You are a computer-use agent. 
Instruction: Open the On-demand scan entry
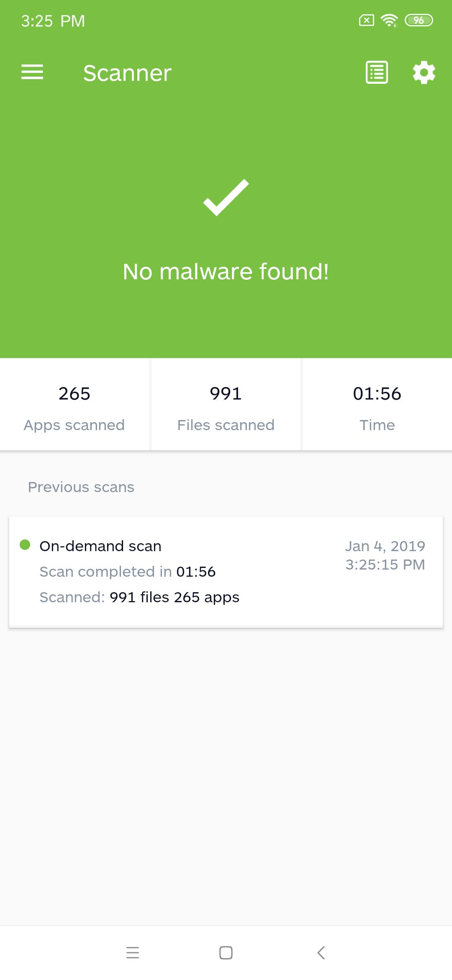(226, 572)
